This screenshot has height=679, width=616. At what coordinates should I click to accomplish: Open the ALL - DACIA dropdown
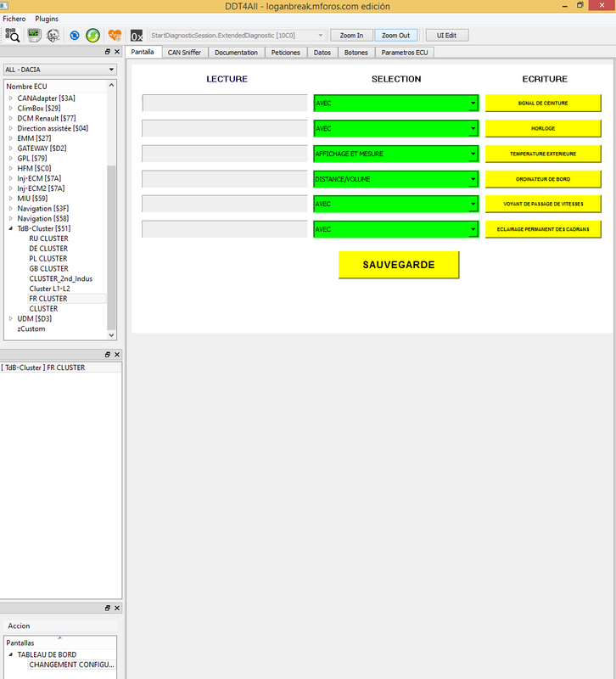point(59,70)
